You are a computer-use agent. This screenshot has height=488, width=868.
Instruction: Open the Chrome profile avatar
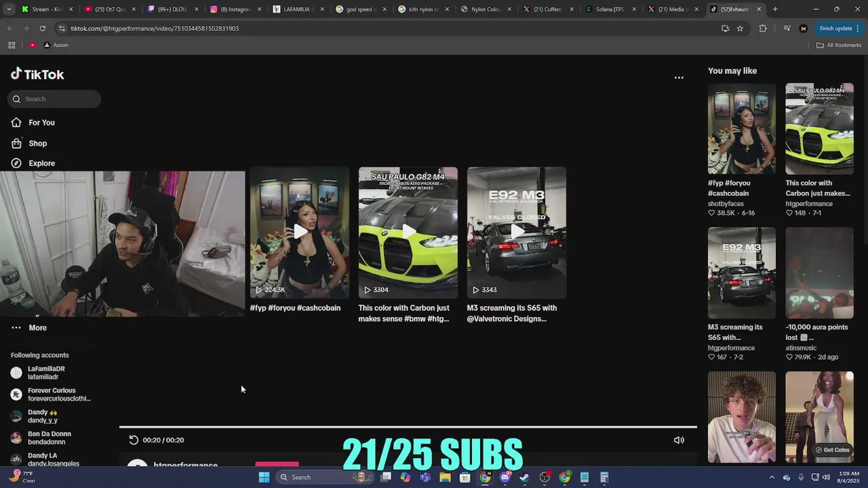[804, 28]
